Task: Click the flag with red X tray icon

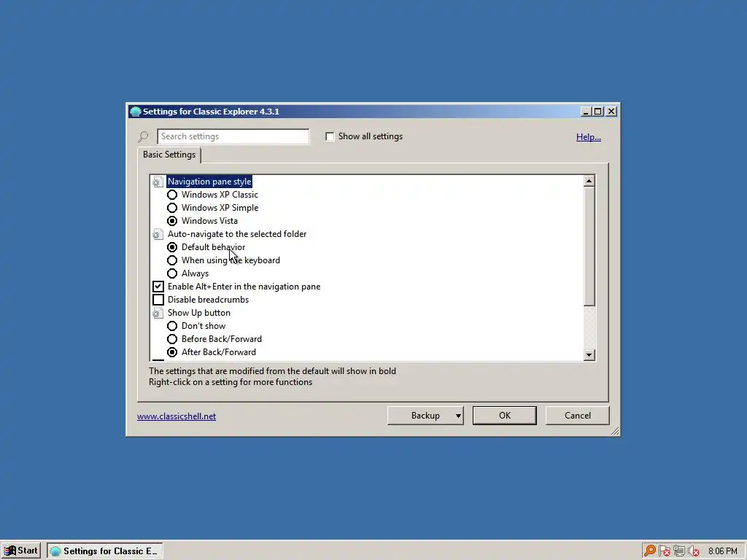Action: [664, 551]
